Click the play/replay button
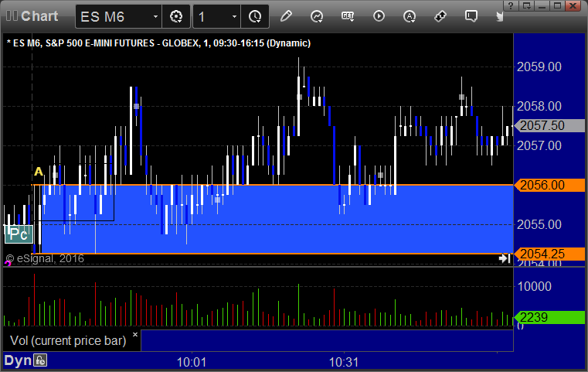The image size is (588, 372). click(379, 16)
